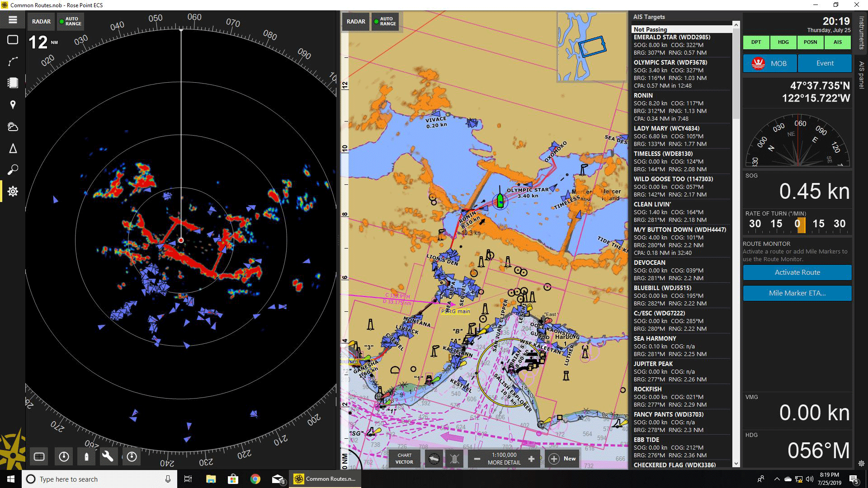Zoom in chart with plus detail button
The width and height of the screenshot is (868, 488).
pyautogui.click(x=531, y=459)
